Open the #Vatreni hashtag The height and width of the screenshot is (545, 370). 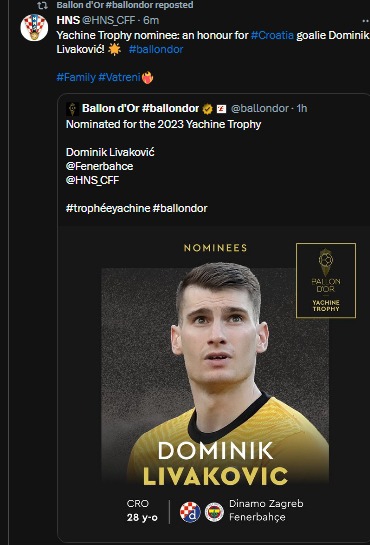[x=119, y=77]
